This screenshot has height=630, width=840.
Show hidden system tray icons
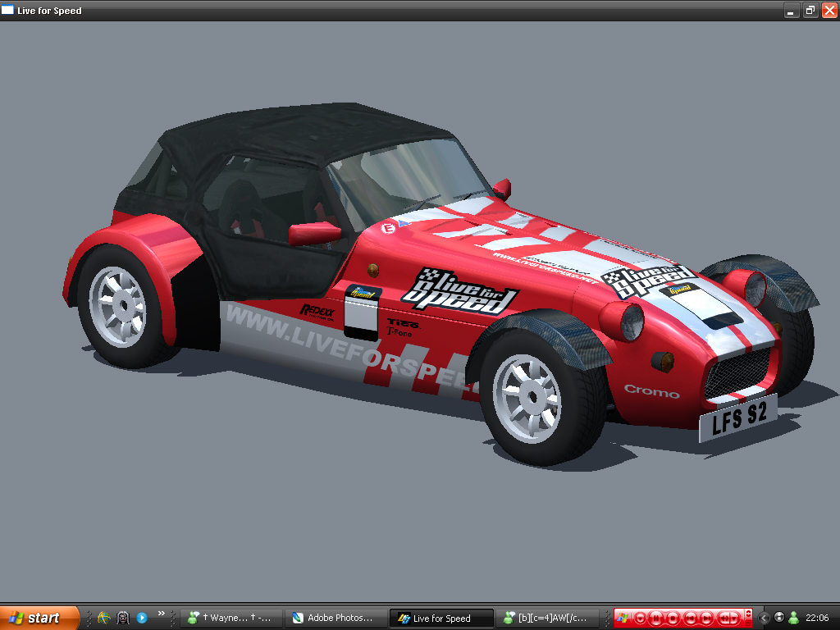coord(764,619)
